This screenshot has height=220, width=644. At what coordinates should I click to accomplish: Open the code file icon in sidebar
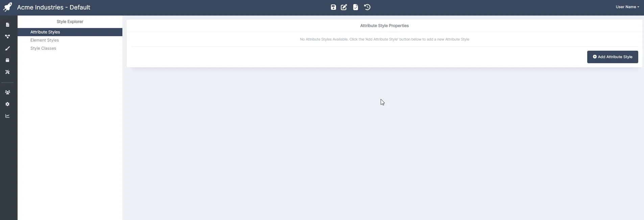pos(7,25)
